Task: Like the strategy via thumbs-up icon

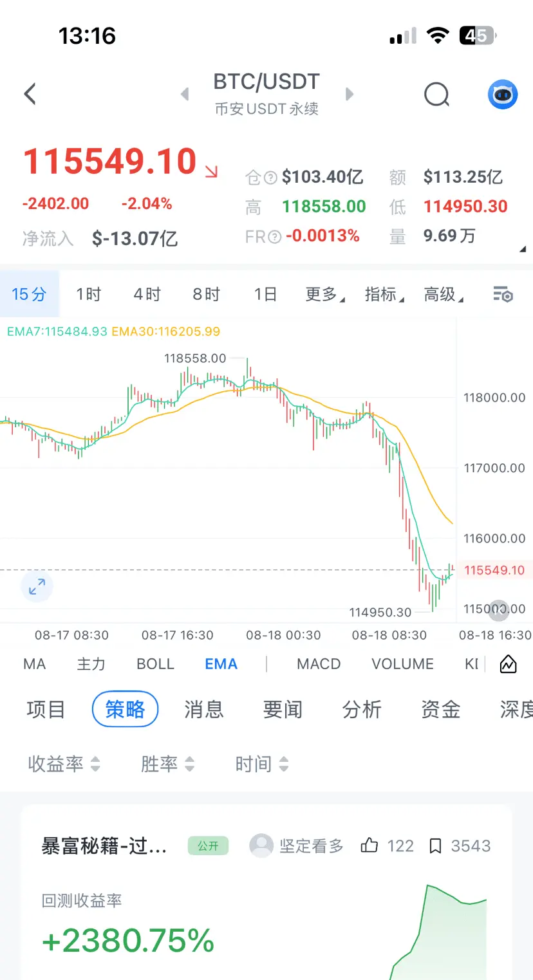Action: point(369,846)
